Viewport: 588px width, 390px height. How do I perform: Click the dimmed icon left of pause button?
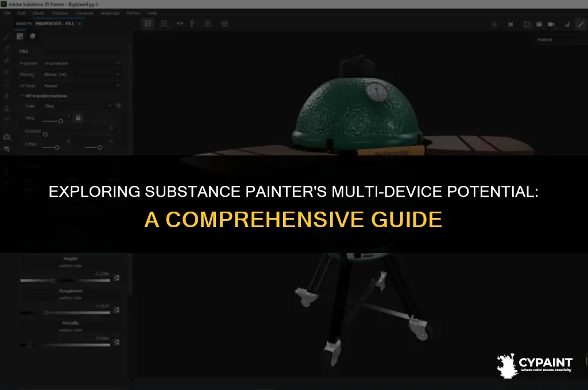click(x=494, y=24)
